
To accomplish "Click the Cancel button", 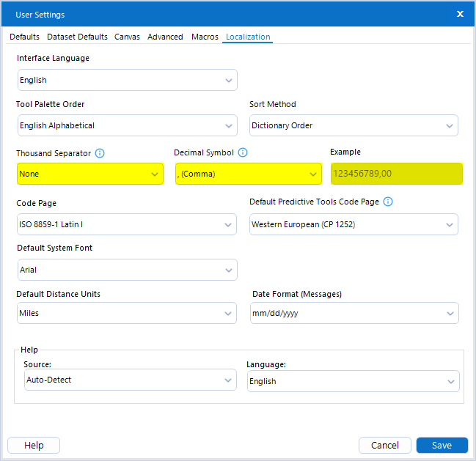I will point(384,446).
